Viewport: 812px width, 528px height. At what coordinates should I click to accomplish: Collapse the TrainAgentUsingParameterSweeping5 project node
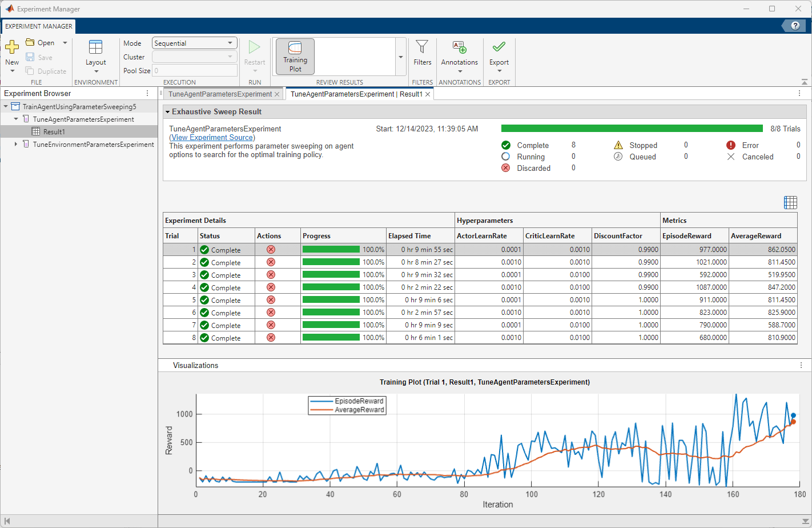pos(6,107)
